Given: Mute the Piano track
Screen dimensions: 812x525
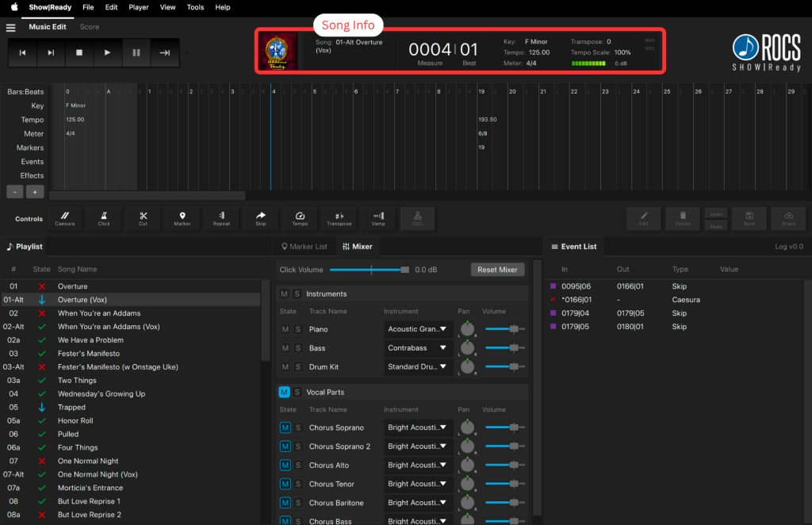Looking at the screenshot, I should 285,329.
